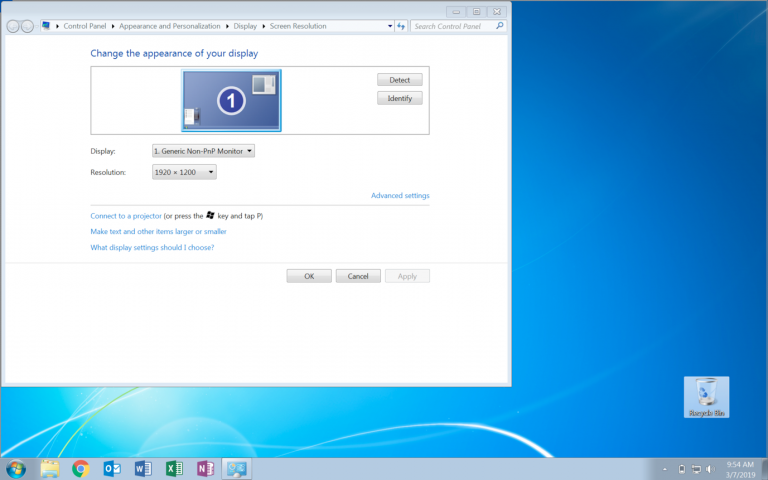Navigate to Control Panel breadcrumb
Screen dimensions: 768x480
85,26
